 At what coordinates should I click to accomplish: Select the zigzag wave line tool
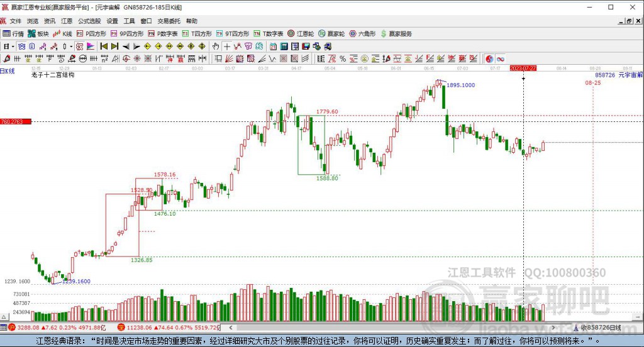(272, 58)
